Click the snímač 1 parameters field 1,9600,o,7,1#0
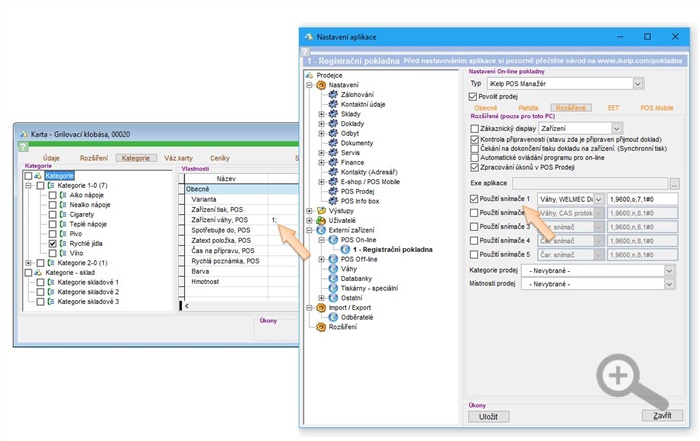Viewport: 700px width, 441px height. [x=642, y=199]
